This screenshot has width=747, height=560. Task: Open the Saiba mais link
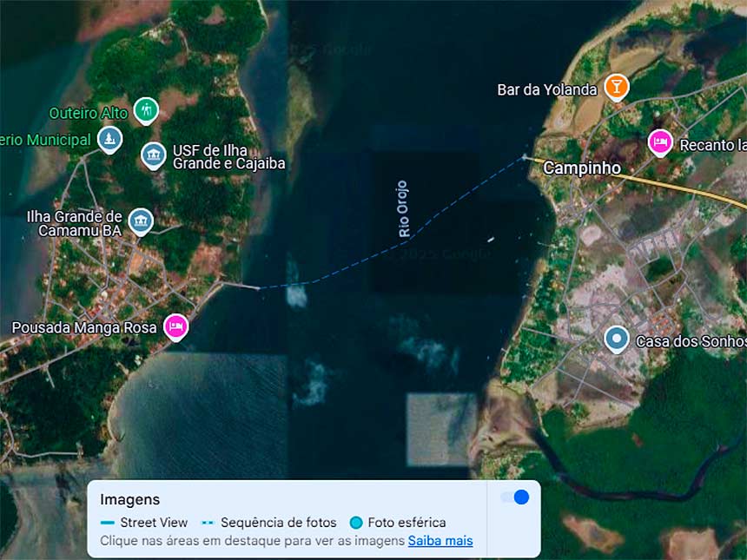click(440, 541)
